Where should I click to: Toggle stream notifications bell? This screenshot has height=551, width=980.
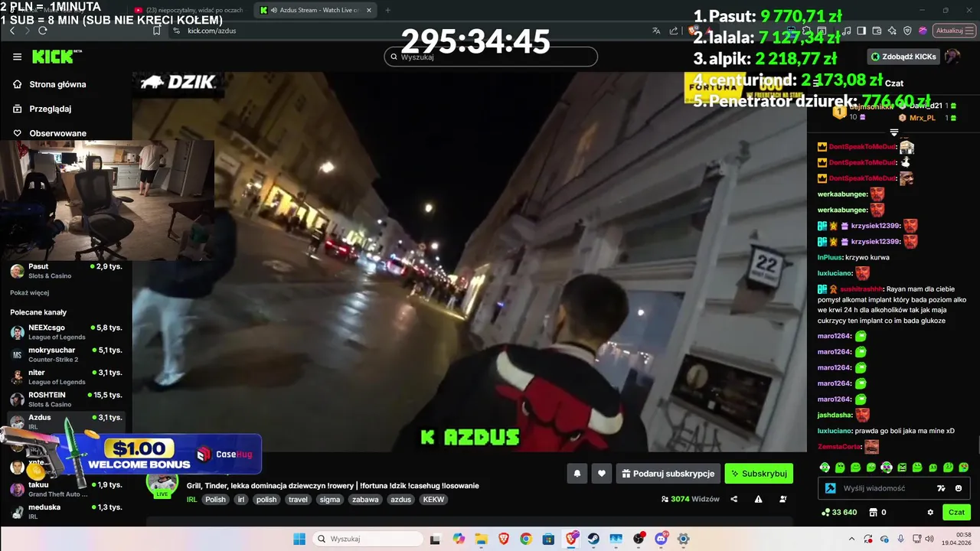click(577, 474)
